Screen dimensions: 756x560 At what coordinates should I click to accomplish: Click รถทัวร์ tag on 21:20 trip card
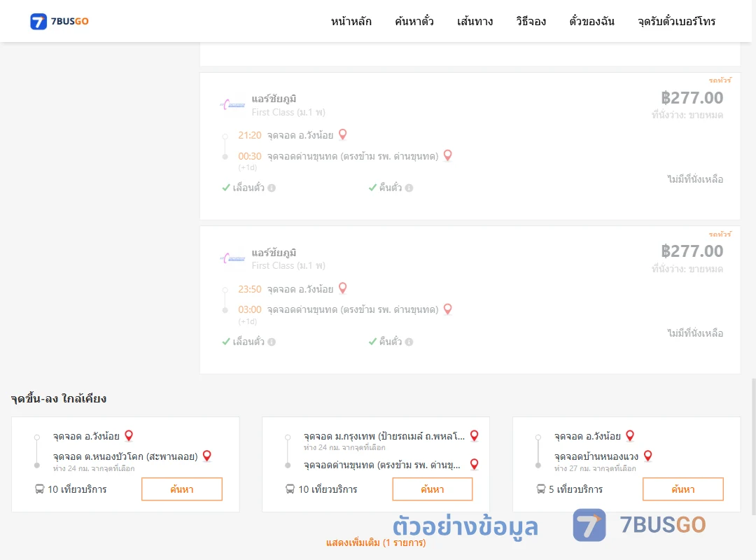pyautogui.click(x=720, y=80)
